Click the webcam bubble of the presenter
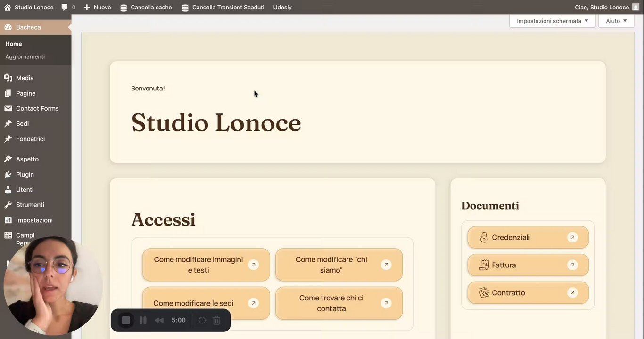Screen dimensions: 644x339 pos(53,286)
